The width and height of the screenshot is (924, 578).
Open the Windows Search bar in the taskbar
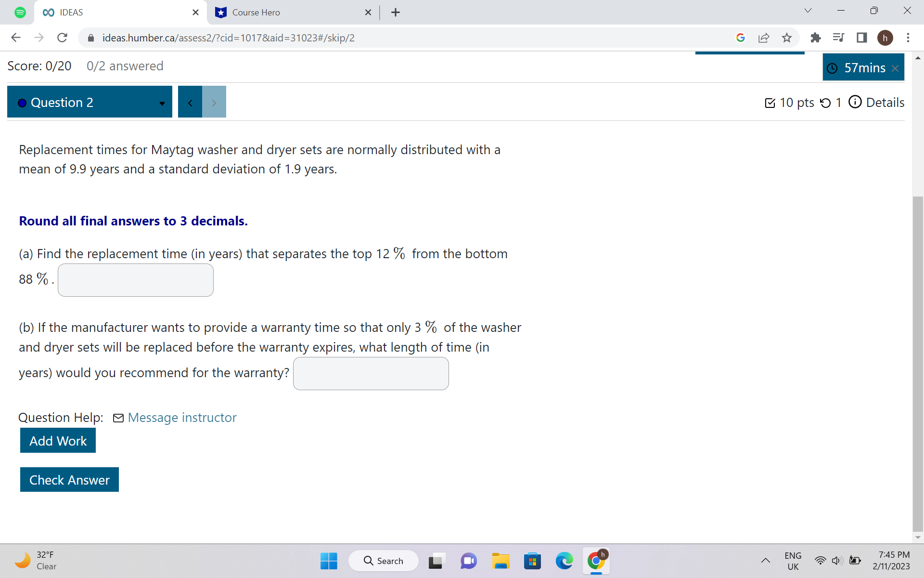pos(383,561)
